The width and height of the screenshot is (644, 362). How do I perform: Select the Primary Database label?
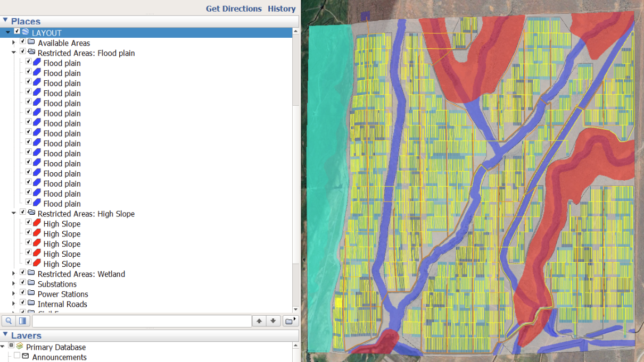[56, 347]
